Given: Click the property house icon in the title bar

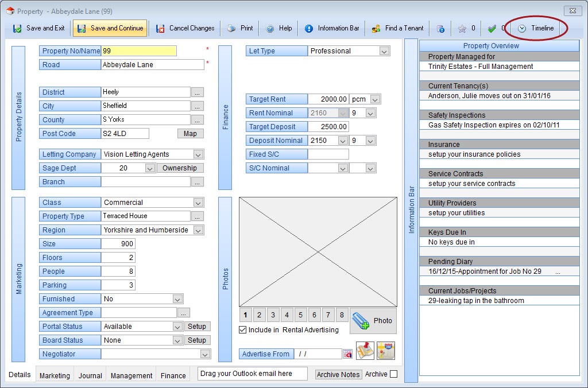Looking at the screenshot, I should 10,11.
